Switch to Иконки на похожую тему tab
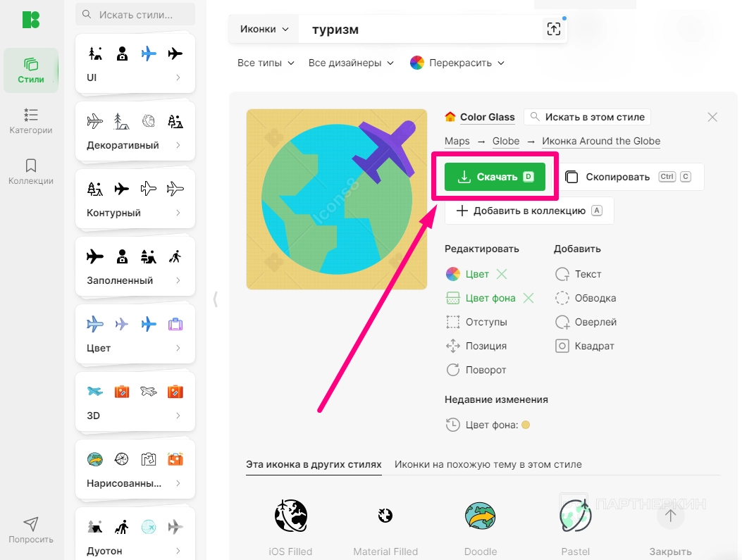742x560 pixels. tap(488, 464)
